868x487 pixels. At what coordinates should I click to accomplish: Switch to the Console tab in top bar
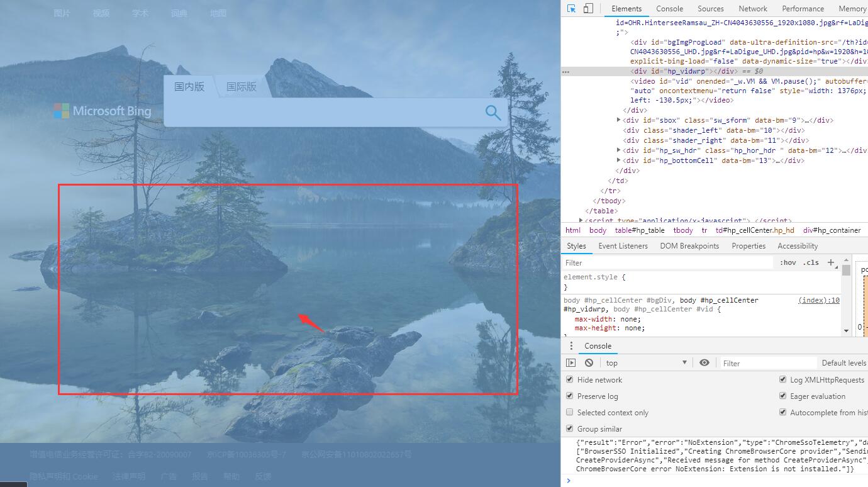click(x=669, y=9)
